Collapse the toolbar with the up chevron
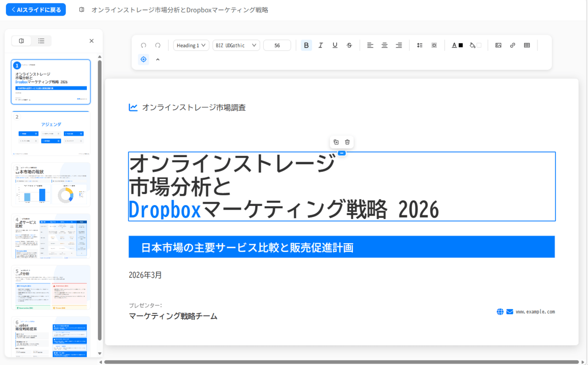 pos(158,59)
